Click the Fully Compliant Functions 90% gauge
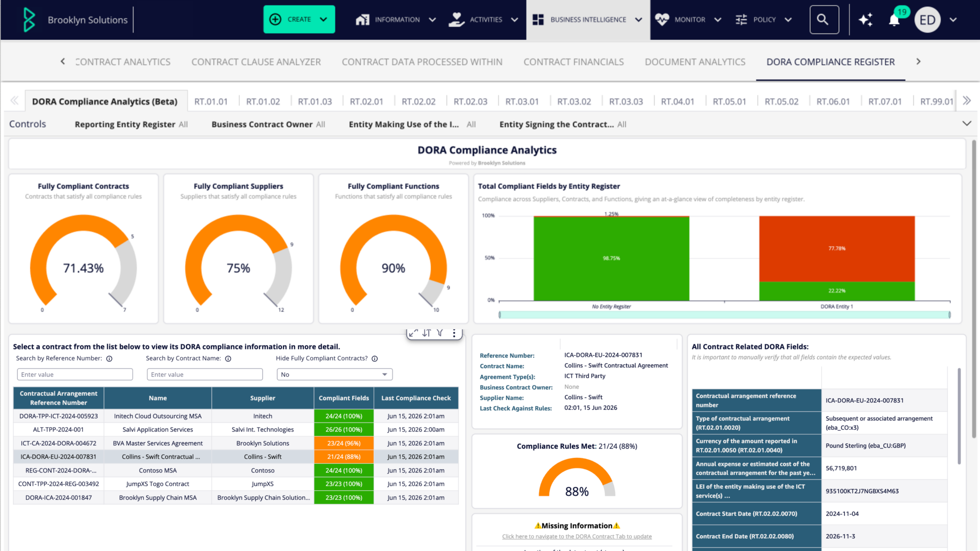The width and height of the screenshot is (980, 551). tap(394, 260)
